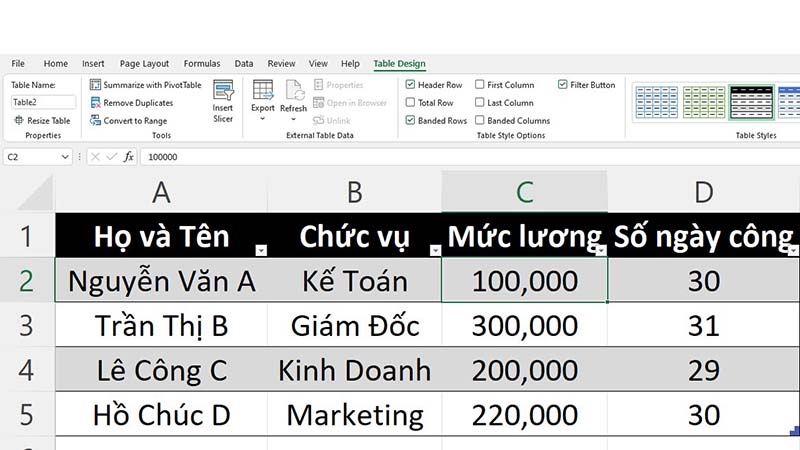
Task: Open the Insert Slicer tool
Action: pos(223,102)
